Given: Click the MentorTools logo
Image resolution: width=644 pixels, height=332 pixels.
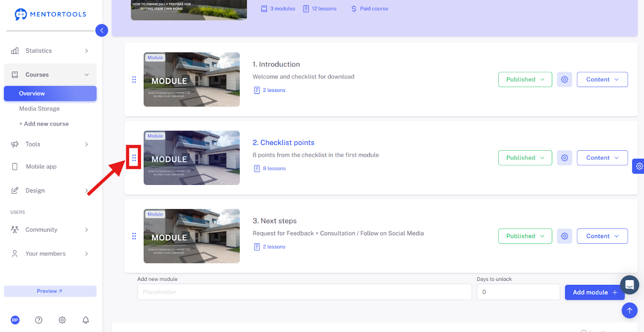Looking at the screenshot, I should 50,14.
